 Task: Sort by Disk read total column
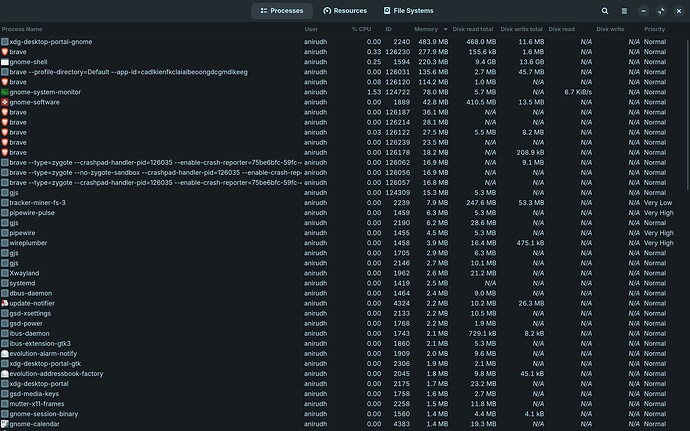(473, 29)
